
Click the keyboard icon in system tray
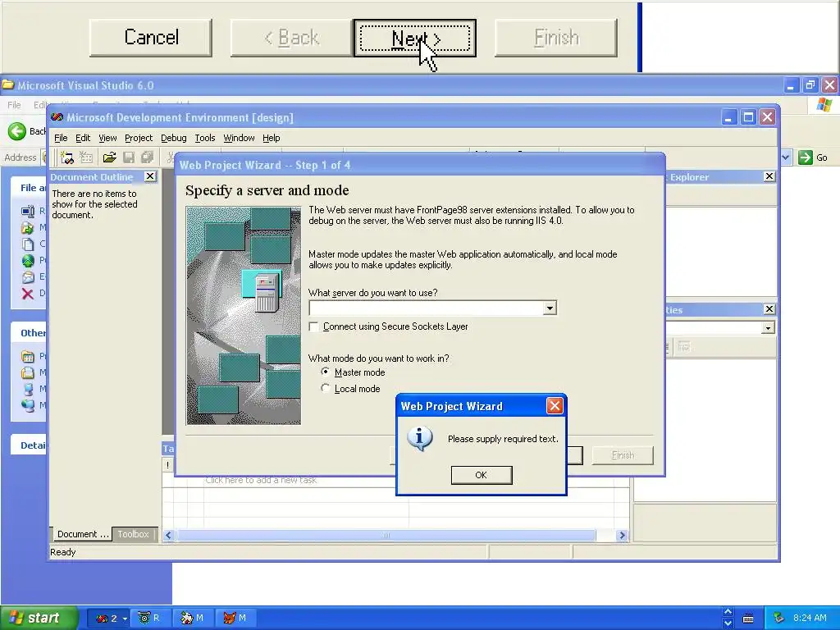click(748, 619)
